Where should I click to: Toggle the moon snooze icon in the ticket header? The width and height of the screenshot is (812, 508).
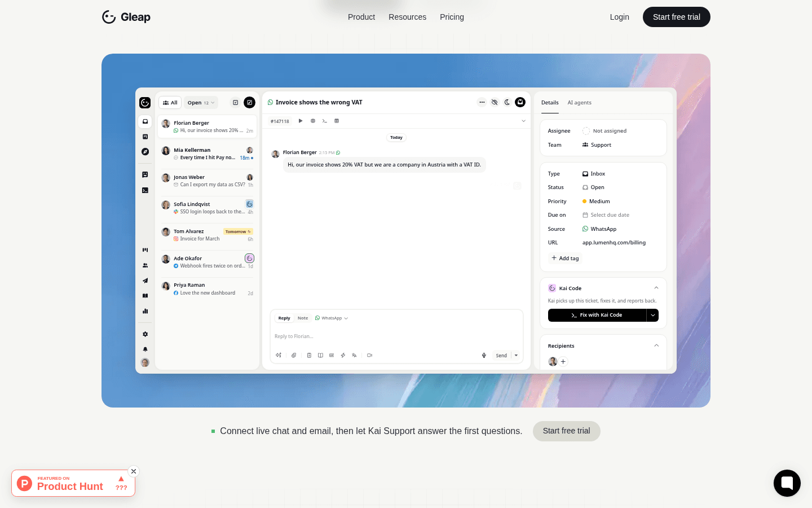[507, 102]
